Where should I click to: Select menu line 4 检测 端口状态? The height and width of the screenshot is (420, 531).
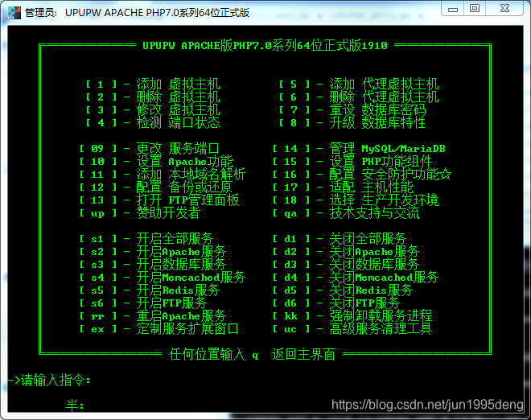pos(153,122)
